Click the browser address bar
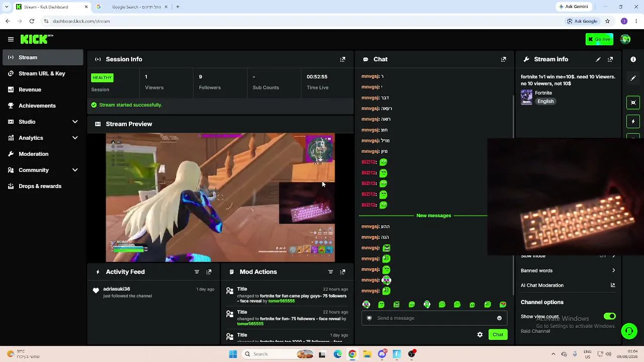 coord(302,21)
